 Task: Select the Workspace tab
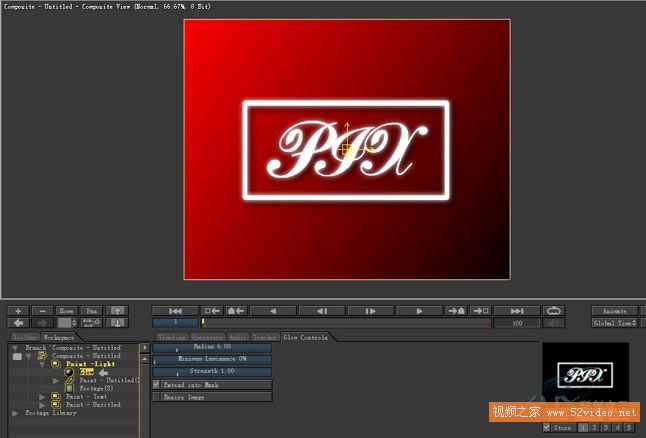coord(59,337)
